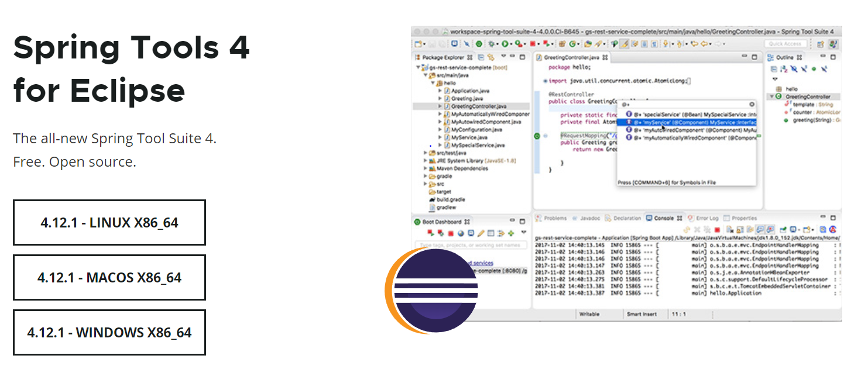The height and width of the screenshot is (383, 868).
Task: Open the New wizard toolbar icon
Action: (x=418, y=44)
